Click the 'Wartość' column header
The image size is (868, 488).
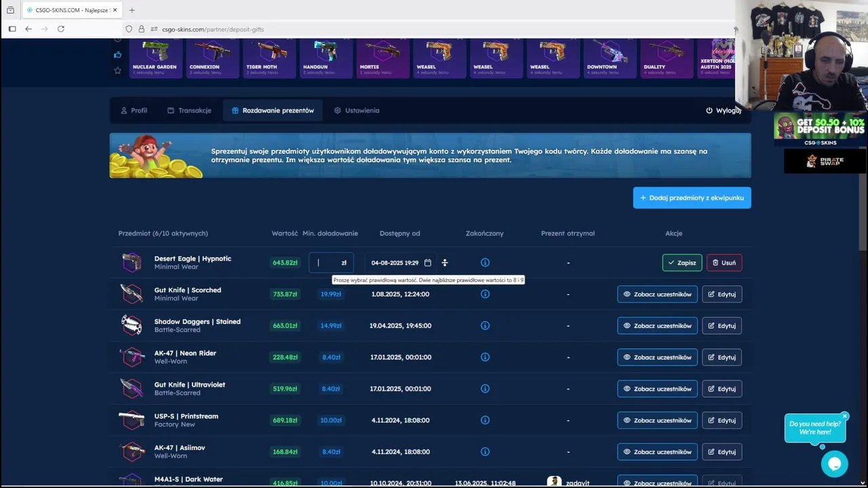(x=285, y=233)
